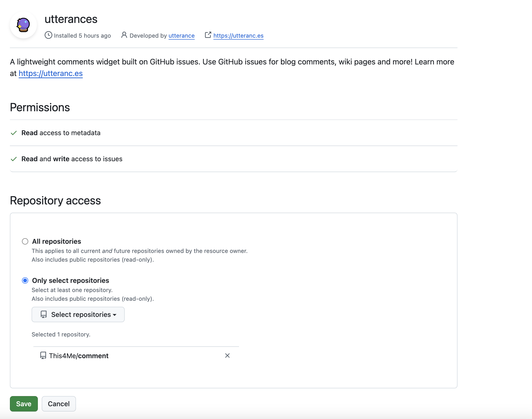Image resolution: width=532 pixels, height=419 pixels.
Task: Click the external link icon near the header URL
Action: pyautogui.click(x=208, y=35)
